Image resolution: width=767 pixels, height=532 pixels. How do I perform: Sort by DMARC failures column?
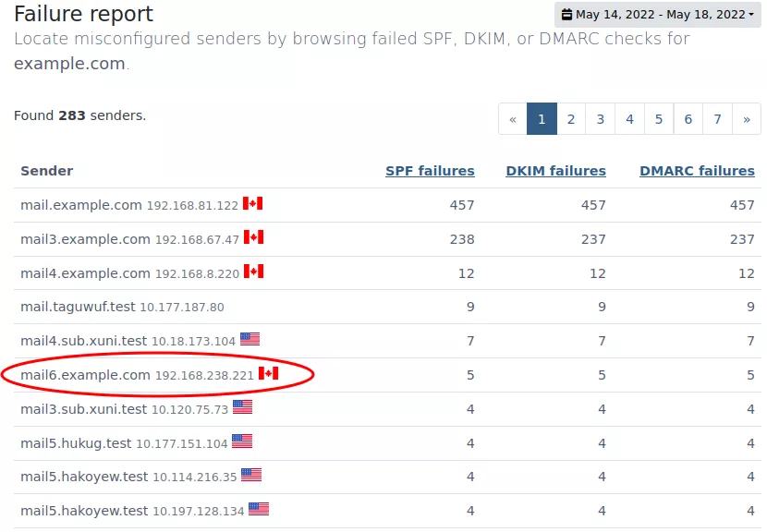click(x=697, y=171)
